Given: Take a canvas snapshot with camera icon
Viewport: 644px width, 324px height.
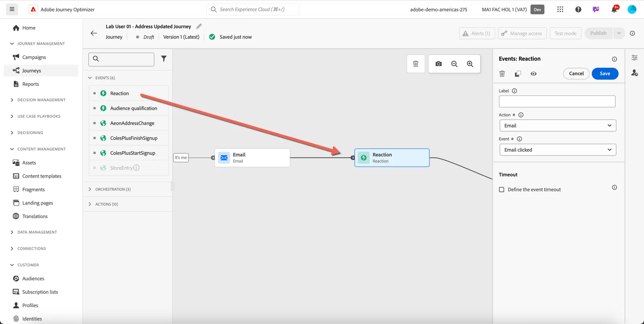Looking at the screenshot, I should [439, 64].
